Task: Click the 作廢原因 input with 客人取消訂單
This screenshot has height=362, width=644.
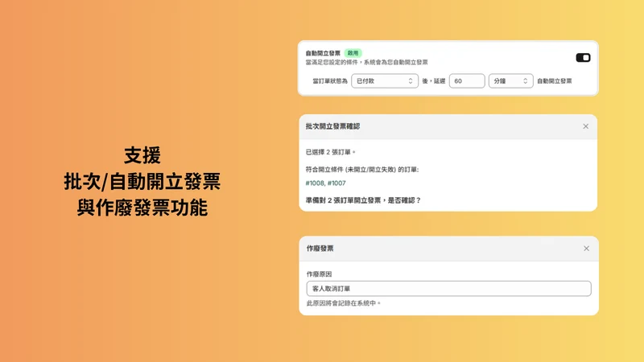Action: pyautogui.click(x=448, y=289)
